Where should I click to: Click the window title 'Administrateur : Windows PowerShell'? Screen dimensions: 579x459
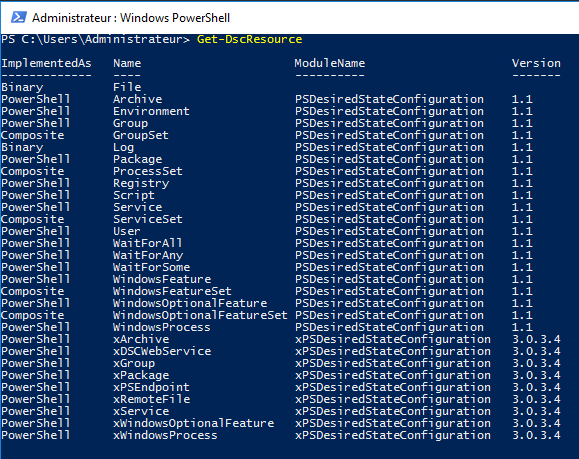click(131, 18)
